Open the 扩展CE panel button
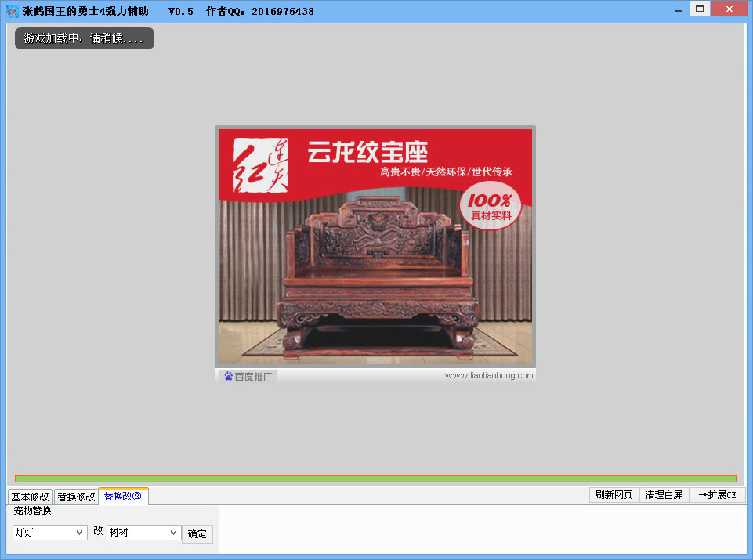This screenshot has width=753, height=560. pyautogui.click(x=718, y=495)
